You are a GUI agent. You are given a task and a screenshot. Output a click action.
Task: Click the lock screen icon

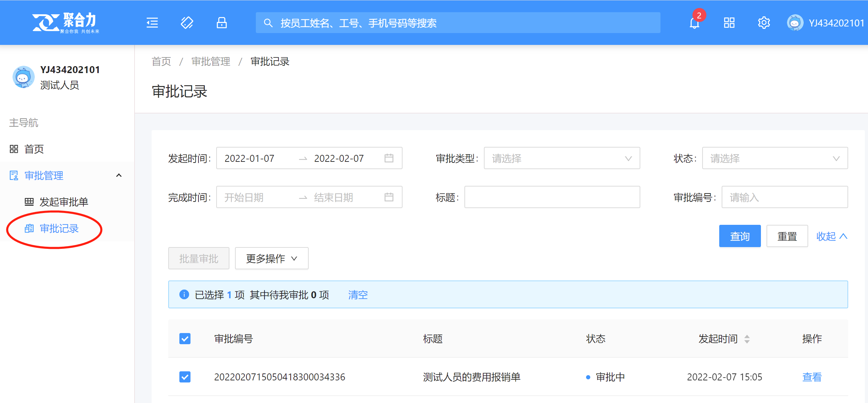coord(222,23)
